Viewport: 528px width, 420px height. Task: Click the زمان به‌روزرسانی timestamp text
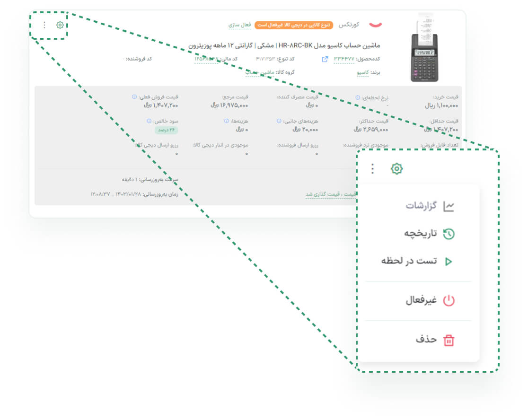point(134,194)
